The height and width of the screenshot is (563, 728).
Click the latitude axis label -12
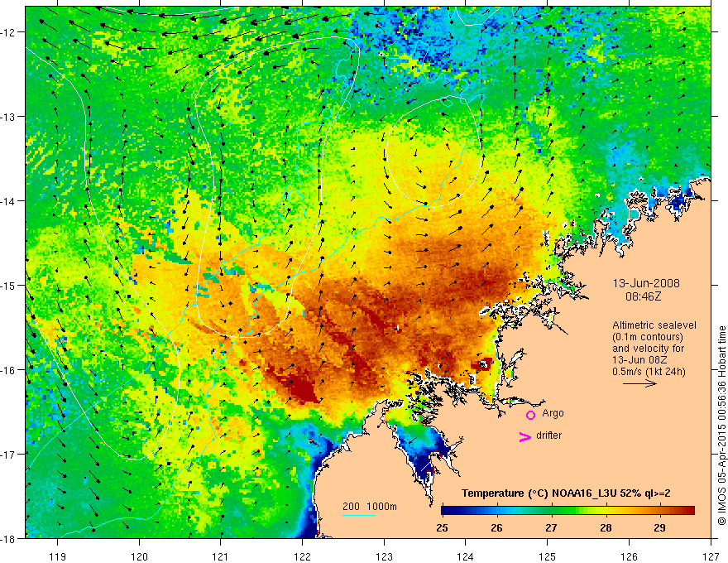8,32
